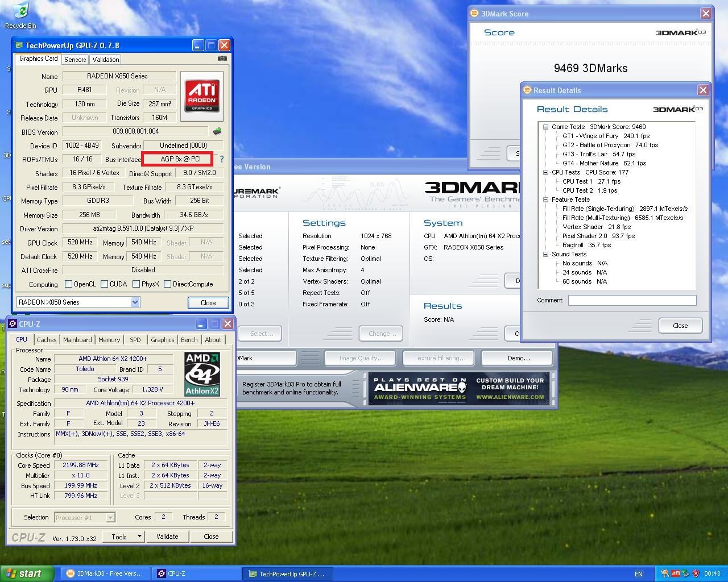Open the CPU-Z SPD tab
This screenshot has height=582, width=728.
(x=135, y=340)
